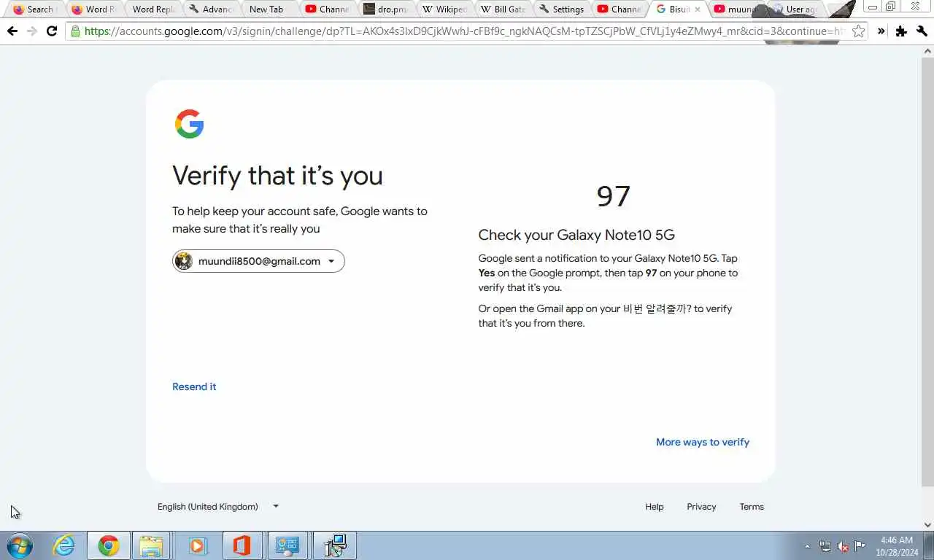Open the Action Center flag icon

point(860,546)
